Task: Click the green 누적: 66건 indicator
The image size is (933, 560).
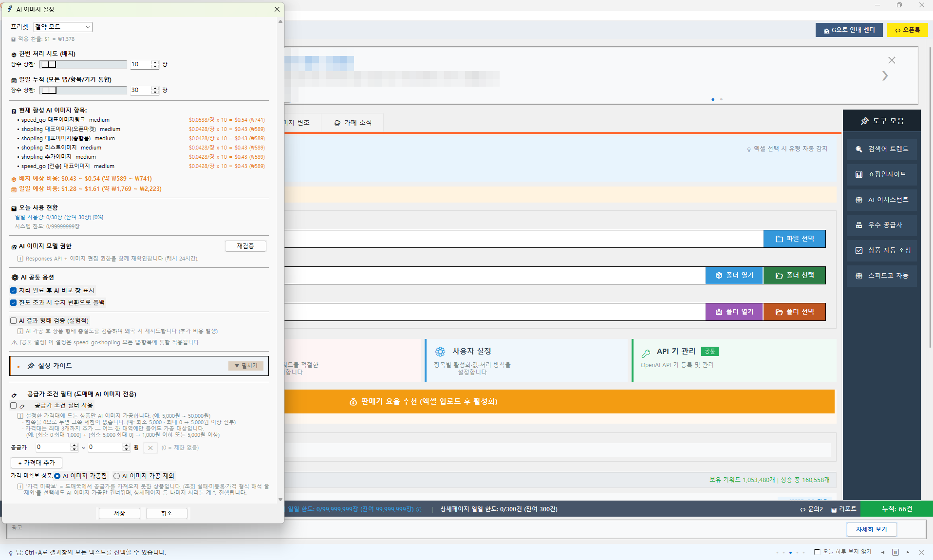Action: pos(897,509)
